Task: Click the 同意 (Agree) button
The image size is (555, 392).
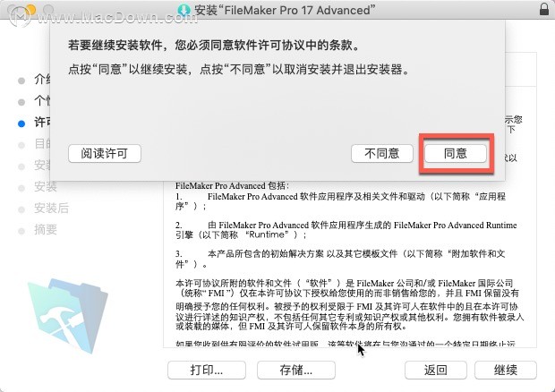Action: [x=456, y=154]
